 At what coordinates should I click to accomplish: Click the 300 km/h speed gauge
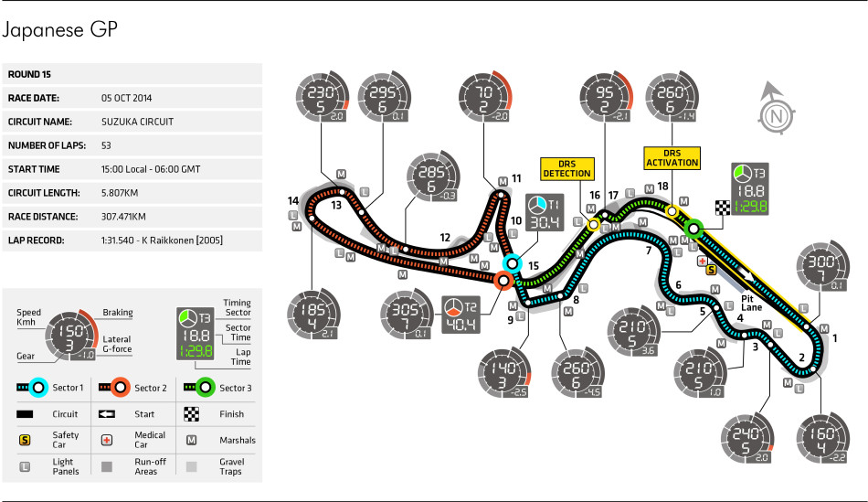(x=822, y=266)
